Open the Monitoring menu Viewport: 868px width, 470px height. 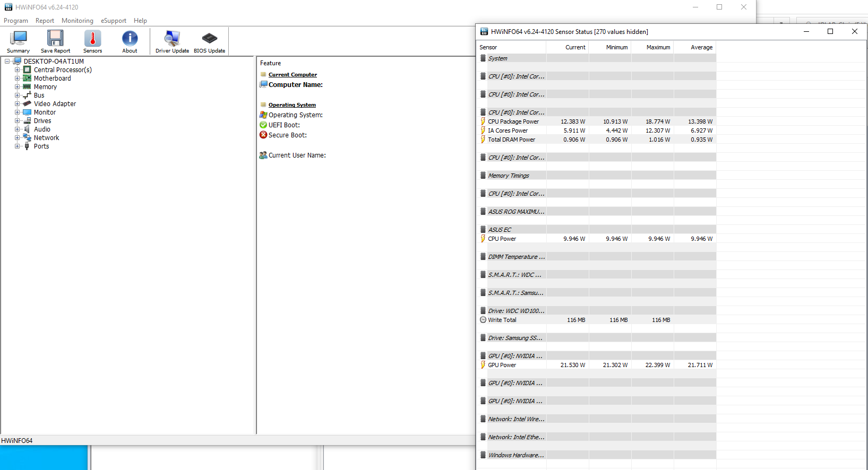[78, 21]
